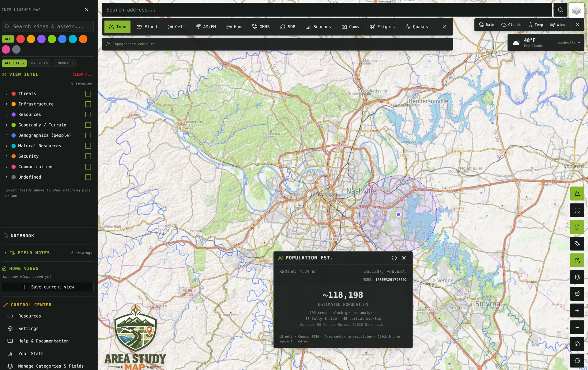Viewport: 588px width, 370px height.
Task: Check the Undefined checkbox
Action: 88,177
